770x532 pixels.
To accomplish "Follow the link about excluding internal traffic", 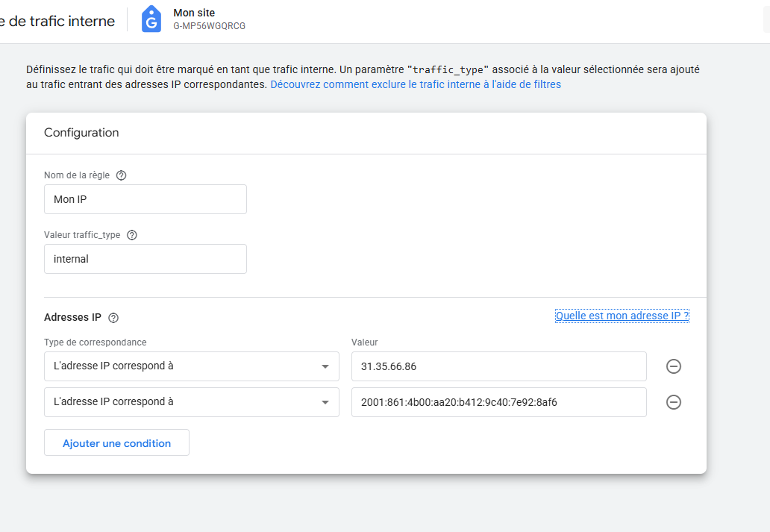I will pos(416,84).
